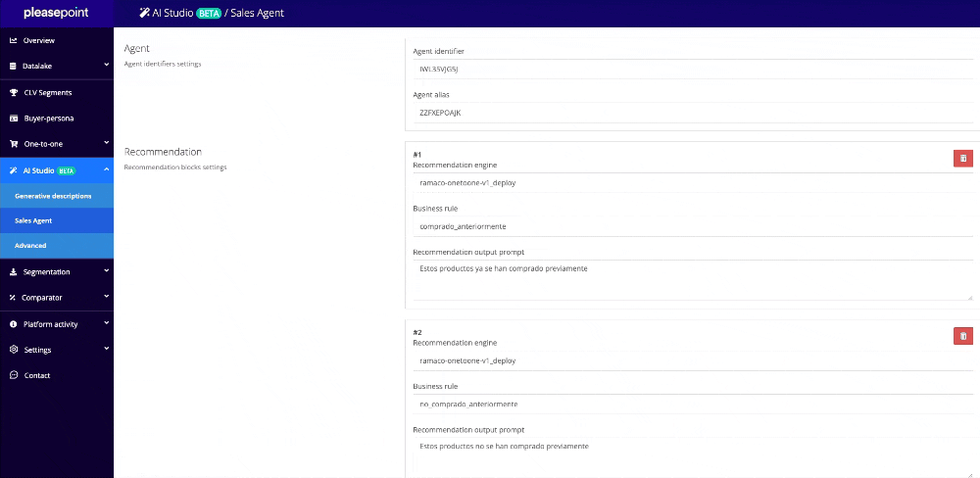The width and height of the screenshot is (980, 478).
Task: Click the Sales Agent sidebar link
Action: 33,220
